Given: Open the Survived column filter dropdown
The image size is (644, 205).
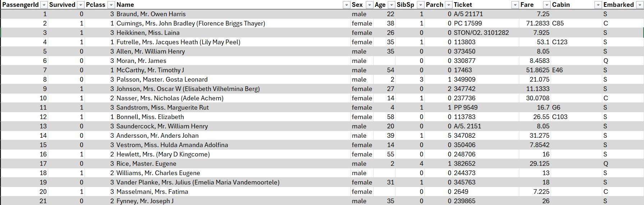Looking at the screenshot, I should click(80, 5).
